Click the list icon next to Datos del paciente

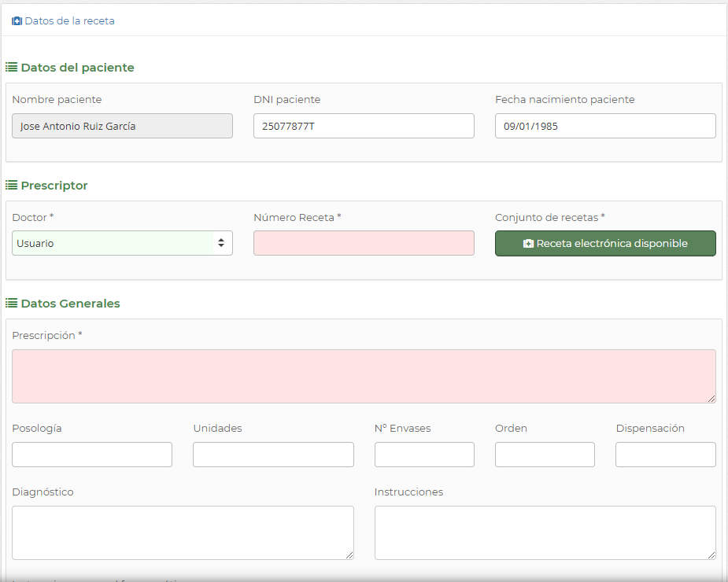(12, 68)
